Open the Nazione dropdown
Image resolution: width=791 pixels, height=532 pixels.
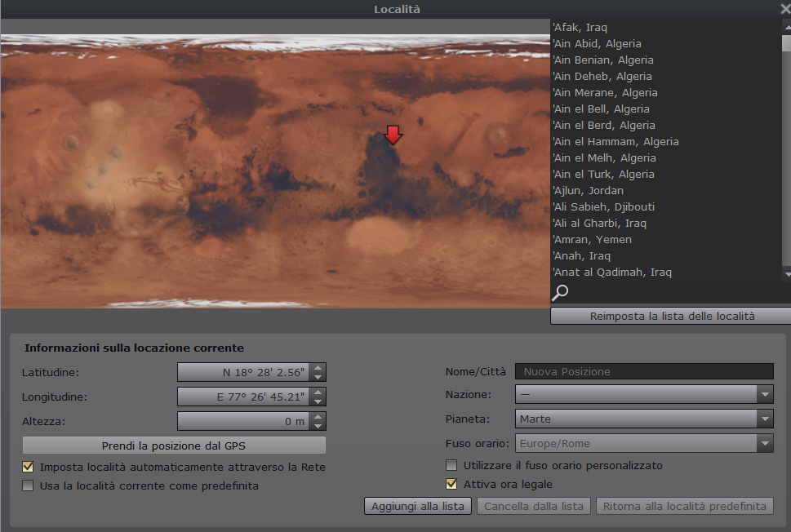click(x=644, y=394)
